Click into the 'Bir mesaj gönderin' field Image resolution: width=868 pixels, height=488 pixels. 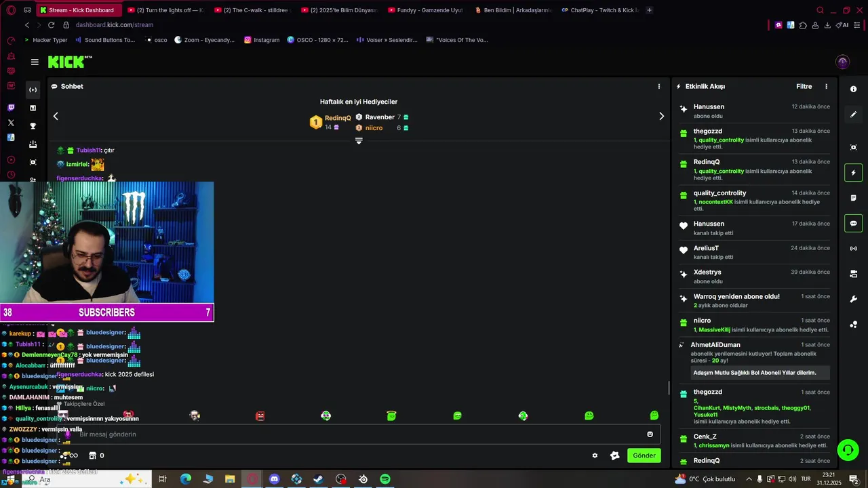(359, 434)
